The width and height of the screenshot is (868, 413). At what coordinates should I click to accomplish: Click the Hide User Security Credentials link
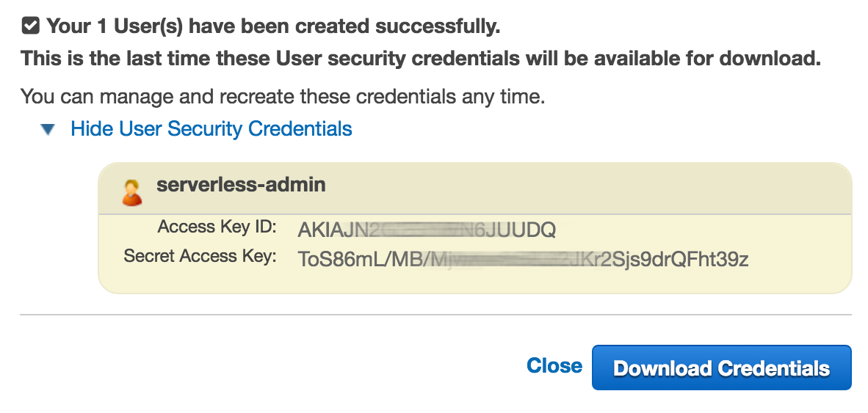pyautogui.click(x=211, y=129)
